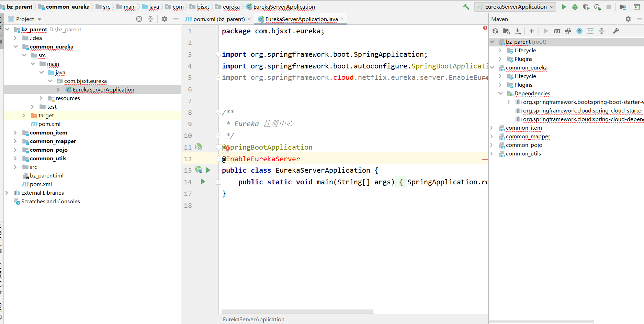Viewport: 644px width, 324px height.
Task: Run the selected Maven build
Action: (546, 31)
